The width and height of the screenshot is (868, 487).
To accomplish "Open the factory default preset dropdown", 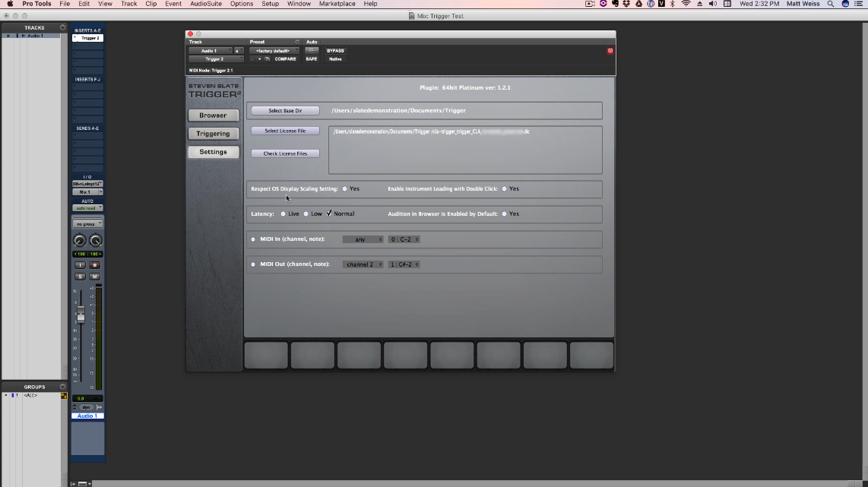I will [x=274, y=51].
